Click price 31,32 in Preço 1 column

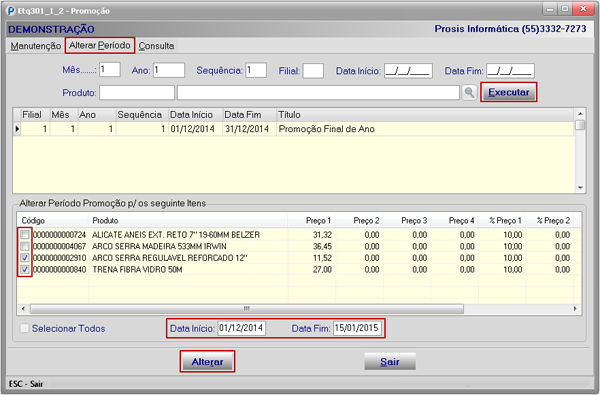coord(322,235)
